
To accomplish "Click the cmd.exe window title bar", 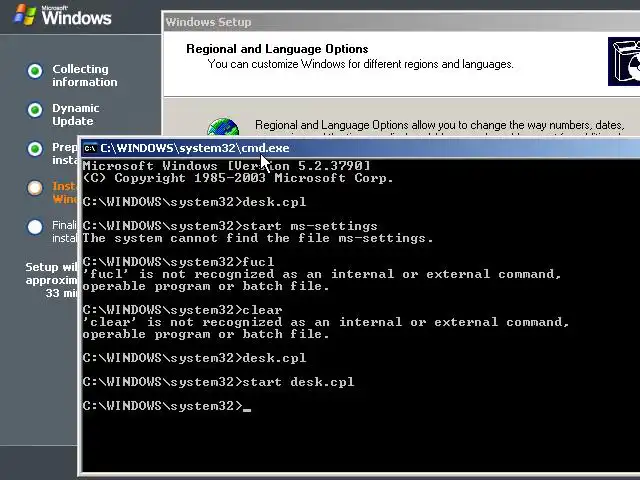I will coord(361,148).
